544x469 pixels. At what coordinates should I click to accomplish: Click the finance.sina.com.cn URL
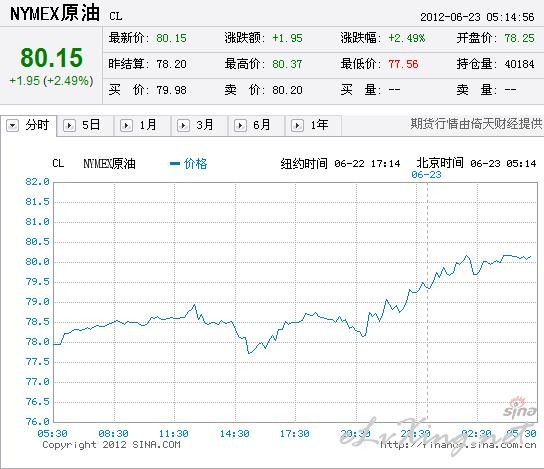[x=458, y=445]
